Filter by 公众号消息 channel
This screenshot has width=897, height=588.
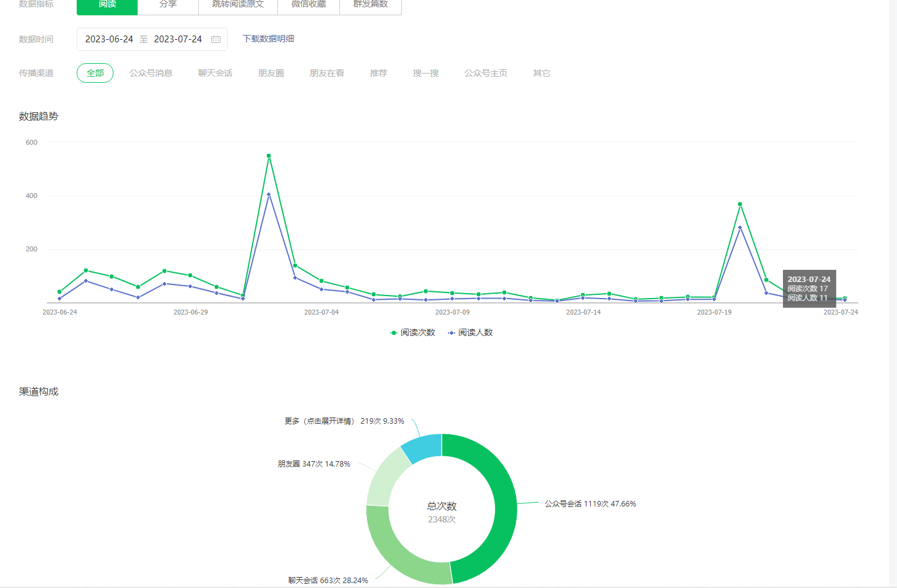click(151, 73)
